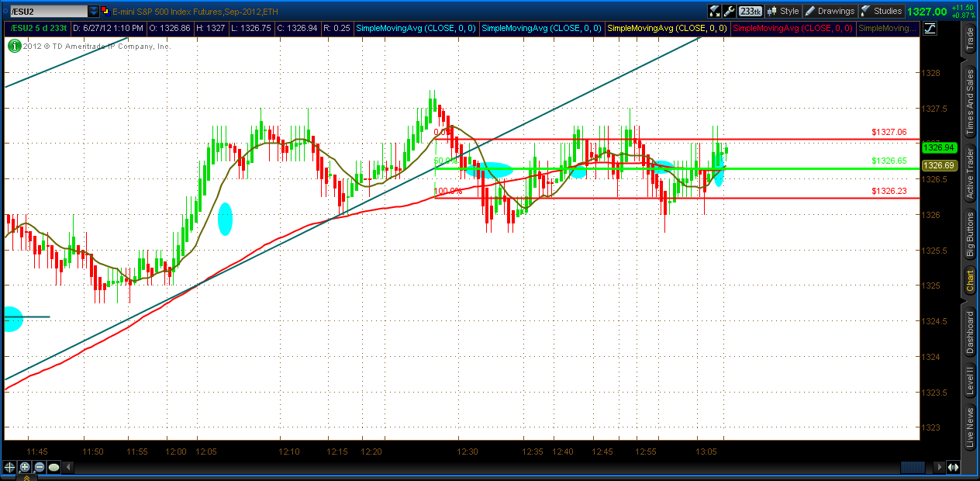This screenshot has width=980, height=481.
Task: Click the green info icon on chart
Action: [x=13, y=46]
